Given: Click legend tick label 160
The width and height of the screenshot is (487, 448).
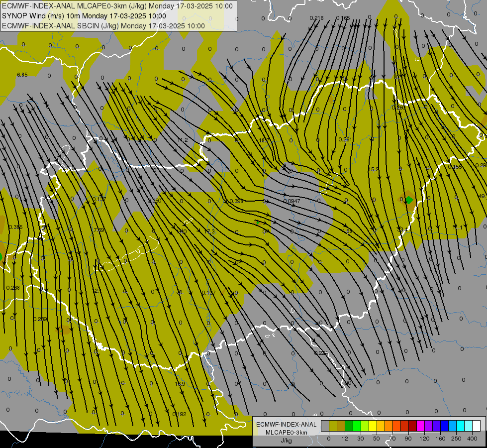Looking at the screenshot, I should click(x=440, y=439).
